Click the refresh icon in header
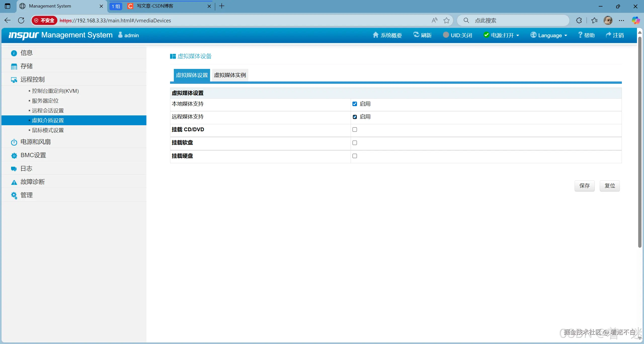This screenshot has width=644, height=344. coord(416,35)
